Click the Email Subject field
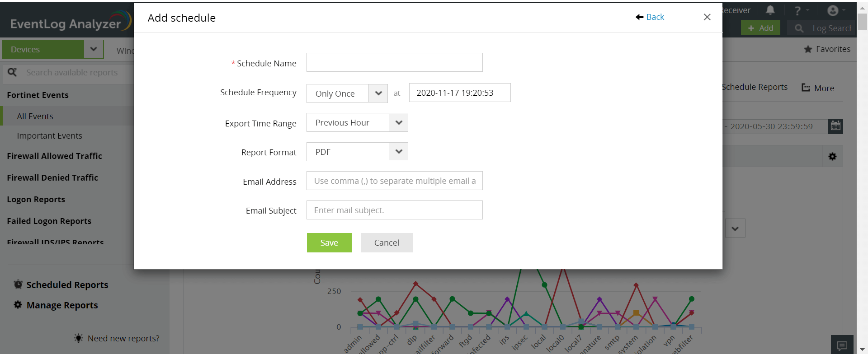 394,210
